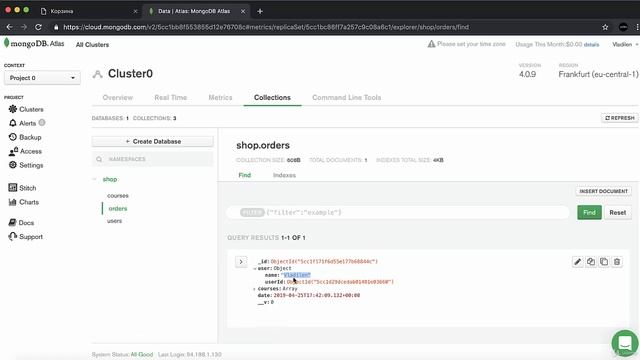640x360 pixels.
Task: Open Access in the sidebar
Action: [25, 151]
